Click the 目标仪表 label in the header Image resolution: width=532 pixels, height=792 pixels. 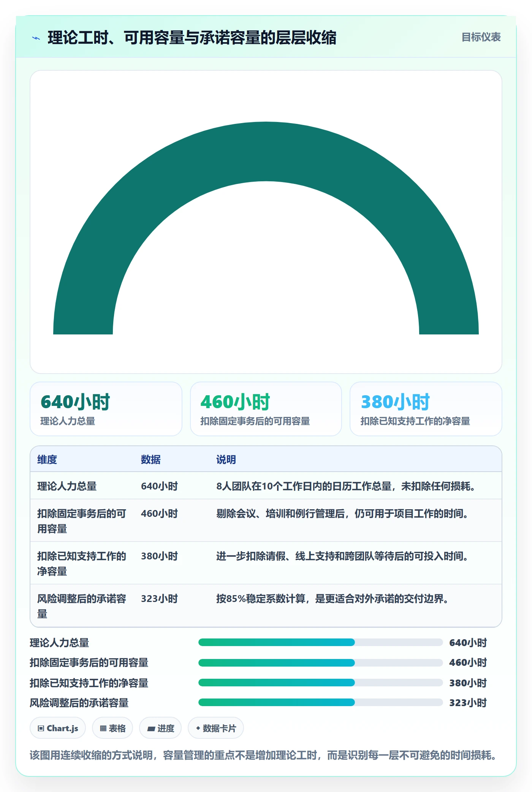click(481, 37)
